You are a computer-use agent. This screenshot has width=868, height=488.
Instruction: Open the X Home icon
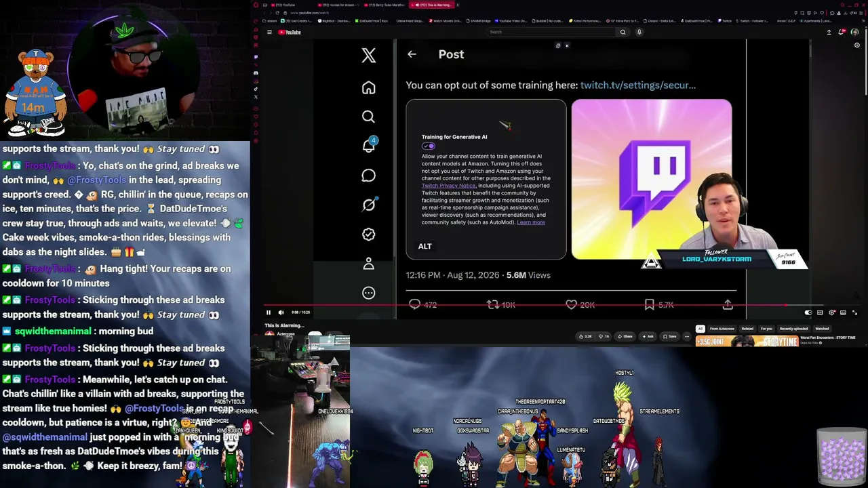click(368, 87)
